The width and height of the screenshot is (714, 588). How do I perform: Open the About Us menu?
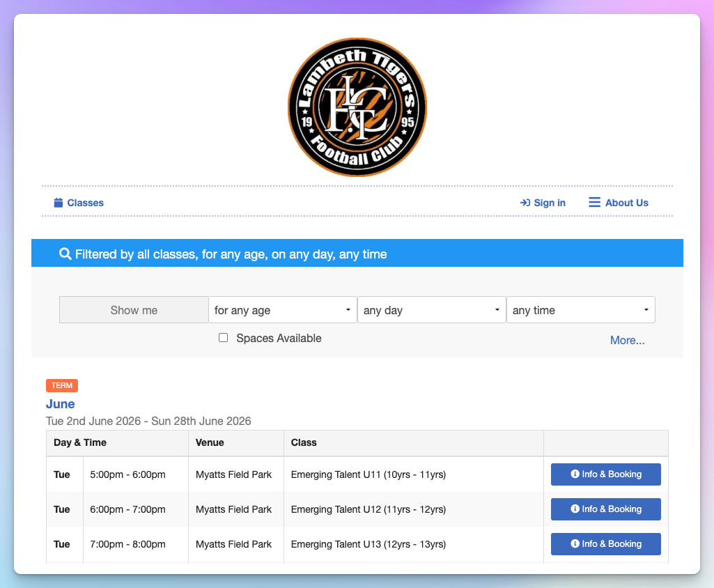point(619,203)
